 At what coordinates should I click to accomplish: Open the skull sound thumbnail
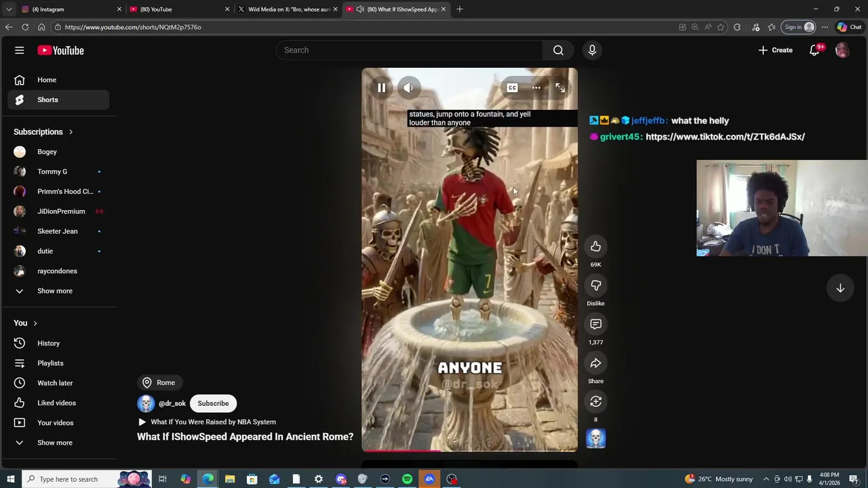point(595,439)
